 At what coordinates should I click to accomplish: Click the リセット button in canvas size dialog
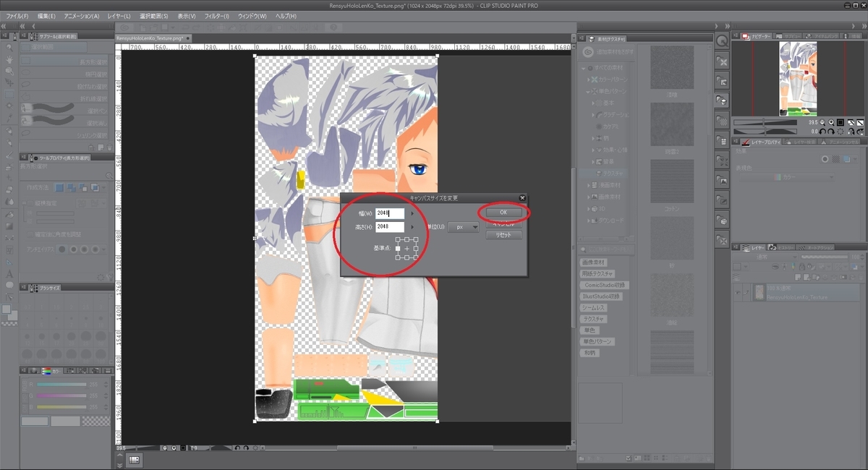503,235
